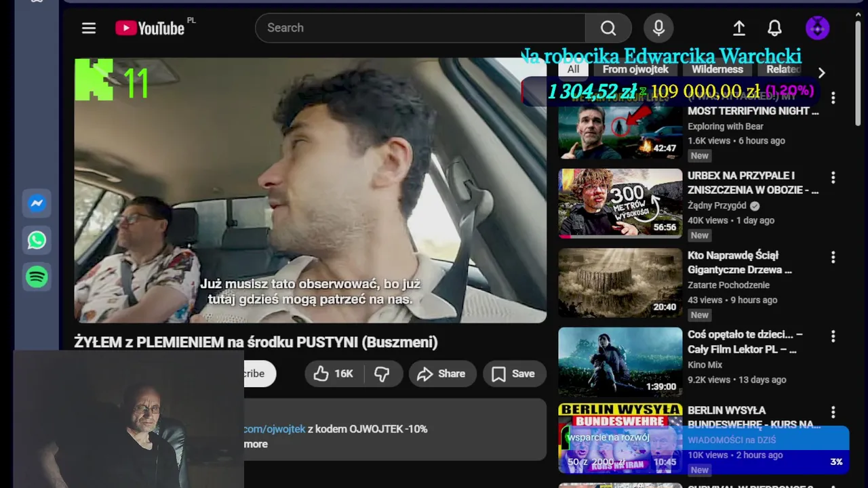The width and height of the screenshot is (868, 488).
Task: Click the Subscribe button
Action: click(x=260, y=373)
